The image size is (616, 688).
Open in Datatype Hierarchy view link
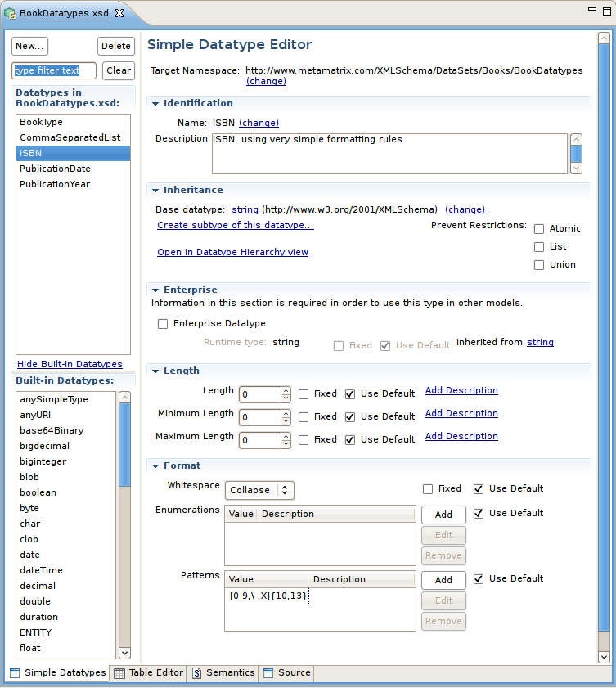click(x=233, y=252)
